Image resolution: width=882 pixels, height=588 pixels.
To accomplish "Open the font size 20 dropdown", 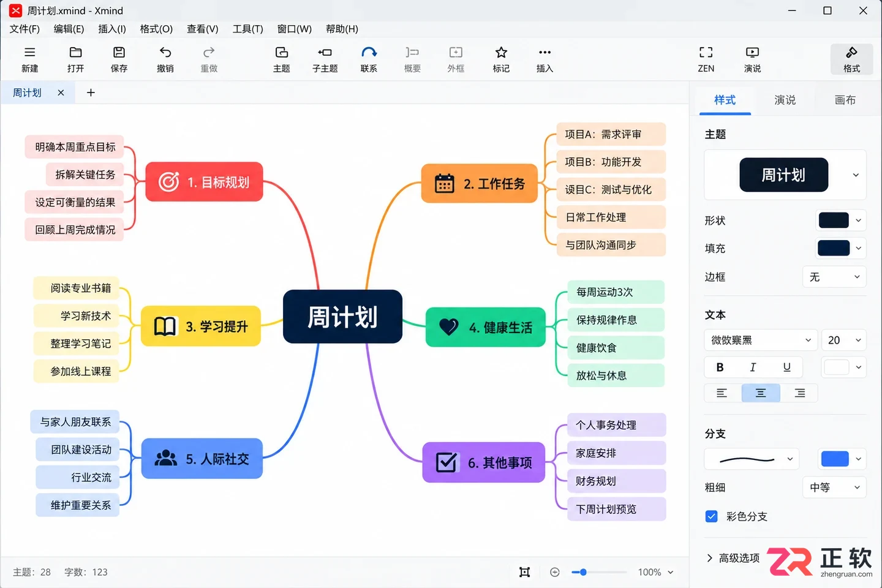I will point(844,340).
